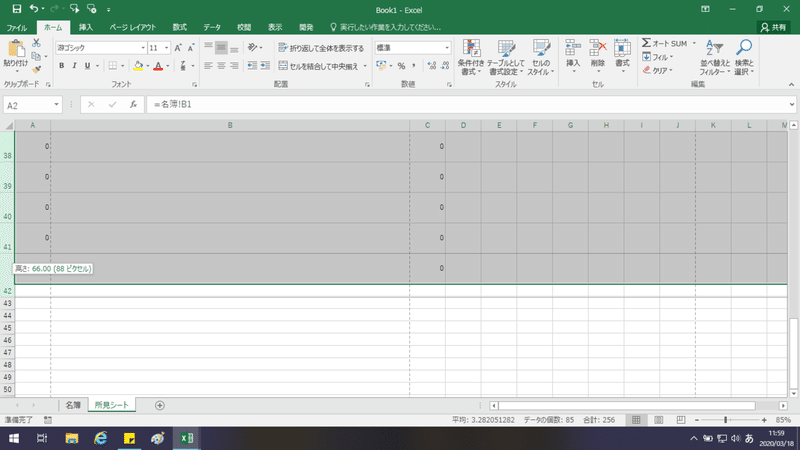Screen dimensions: 800x450
Task: Open the borders dropdown arrow
Action: (x=122, y=66)
